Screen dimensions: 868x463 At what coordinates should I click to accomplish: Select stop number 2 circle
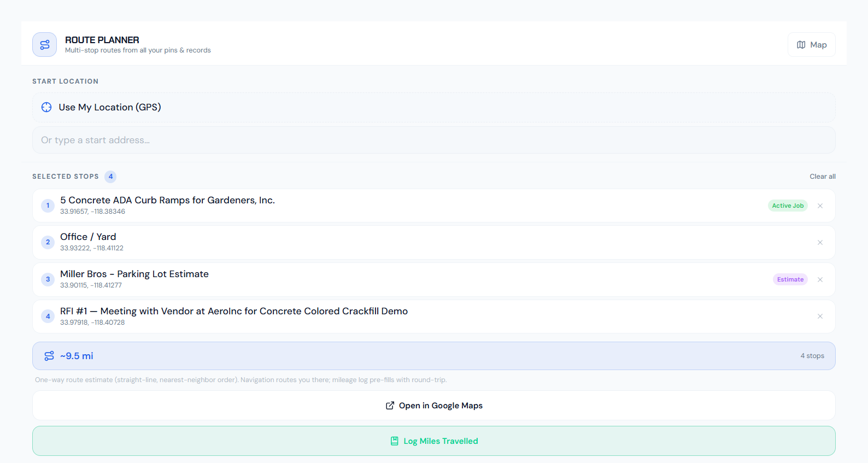coord(48,242)
